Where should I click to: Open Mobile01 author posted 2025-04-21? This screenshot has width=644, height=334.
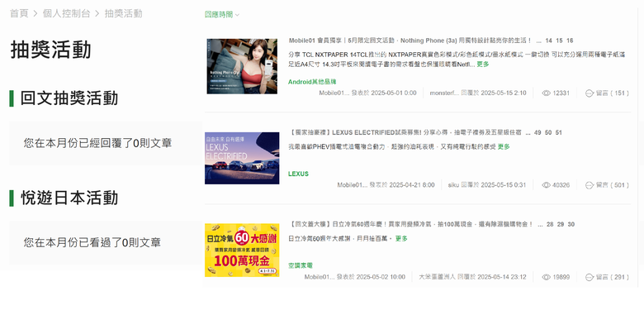coord(352,185)
